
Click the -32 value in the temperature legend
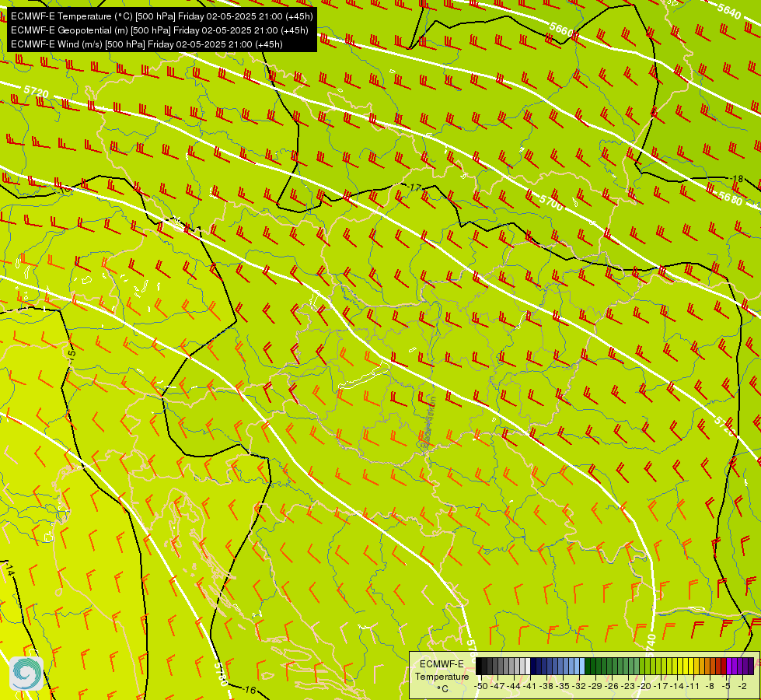click(579, 687)
